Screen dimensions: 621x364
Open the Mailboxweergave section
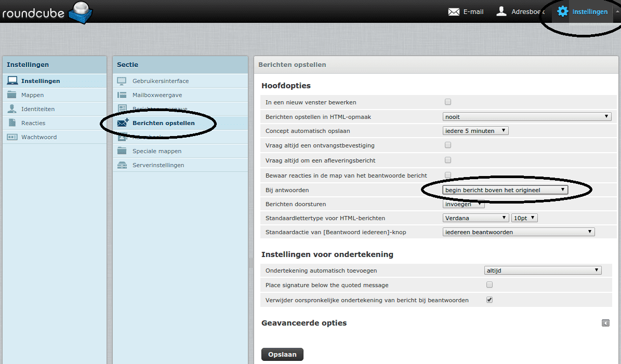coord(157,95)
